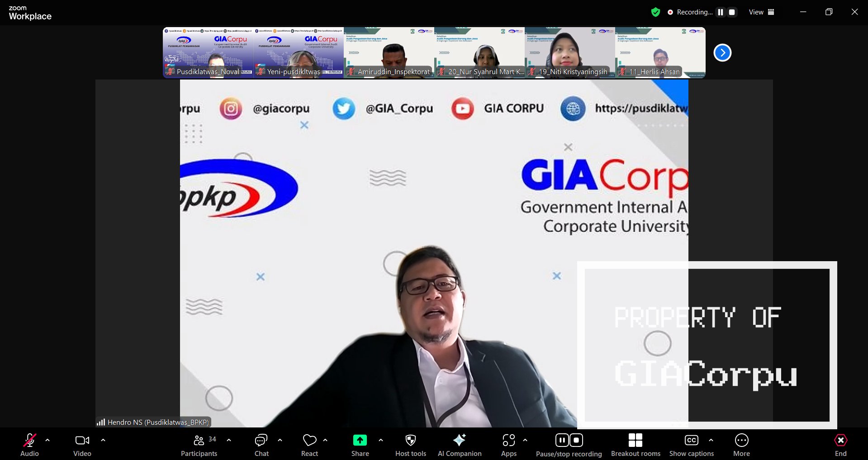Unmute the microphone Audio button
Viewport: 868px width, 460px height.
(30, 445)
